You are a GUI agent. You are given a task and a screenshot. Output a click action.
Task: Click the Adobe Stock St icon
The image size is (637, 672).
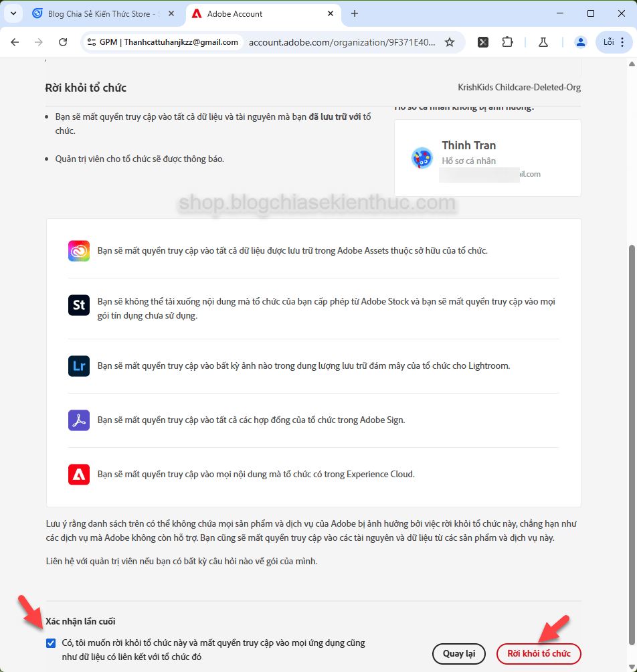pyautogui.click(x=79, y=305)
